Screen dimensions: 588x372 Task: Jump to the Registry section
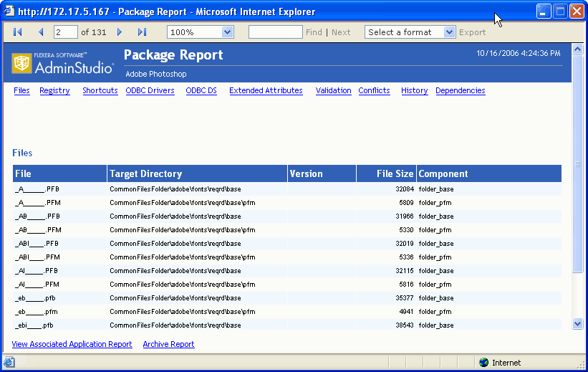coord(54,91)
